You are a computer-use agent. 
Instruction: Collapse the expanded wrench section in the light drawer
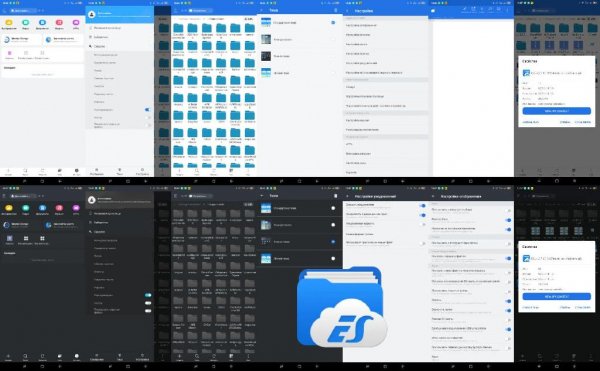120,46
